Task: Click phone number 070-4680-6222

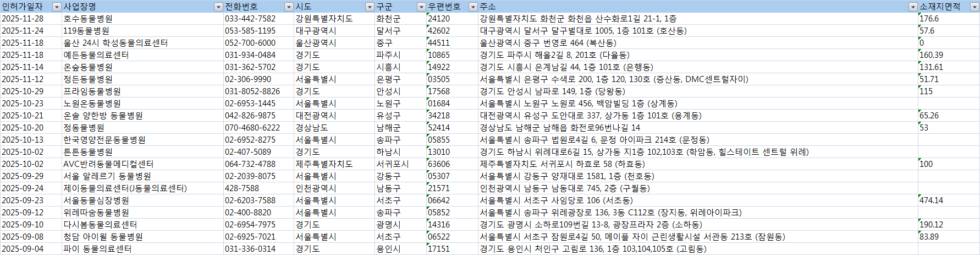Action: pos(258,128)
